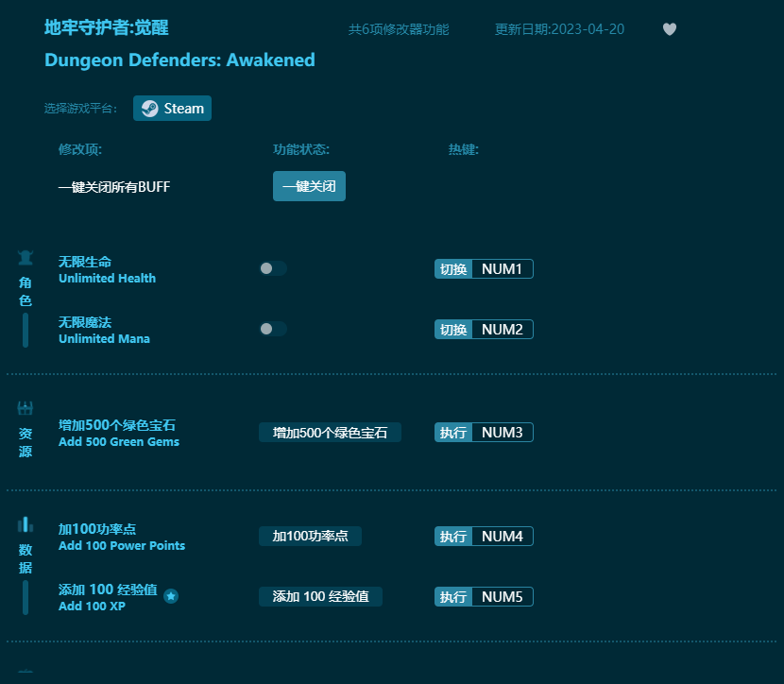This screenshot has width=784, height=684.
Task: Select the 资源 (Resources) gem icon
Action: tap(26, 406)
